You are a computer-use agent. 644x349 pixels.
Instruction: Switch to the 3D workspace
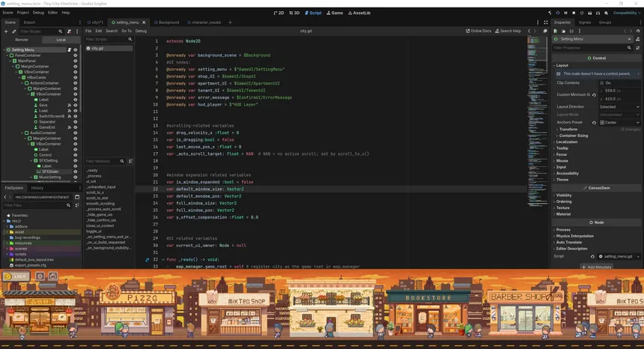[x=294, y=13]
